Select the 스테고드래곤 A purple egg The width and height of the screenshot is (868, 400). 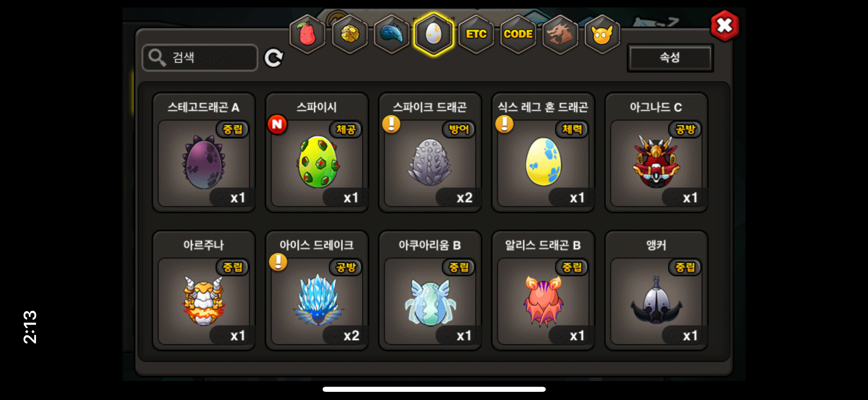click(x=204, y=152)
